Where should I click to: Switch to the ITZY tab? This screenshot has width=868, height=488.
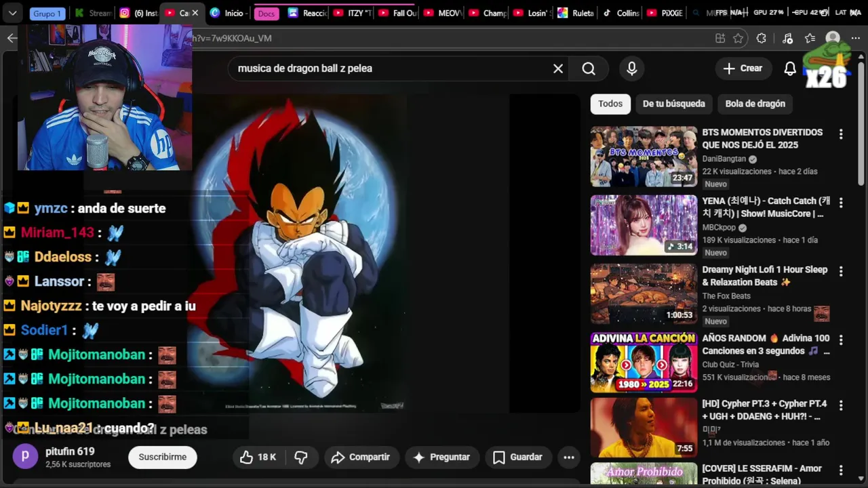coord(353,13)
